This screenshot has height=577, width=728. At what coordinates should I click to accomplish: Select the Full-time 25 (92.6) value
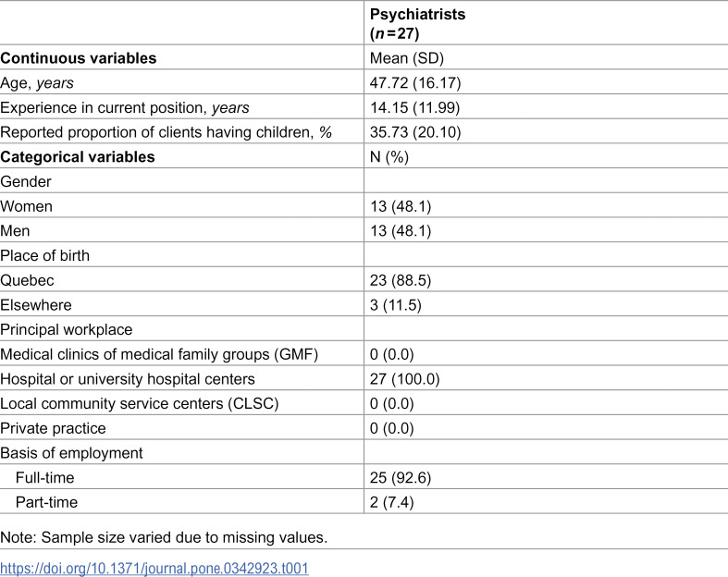(x=401, y=478)
